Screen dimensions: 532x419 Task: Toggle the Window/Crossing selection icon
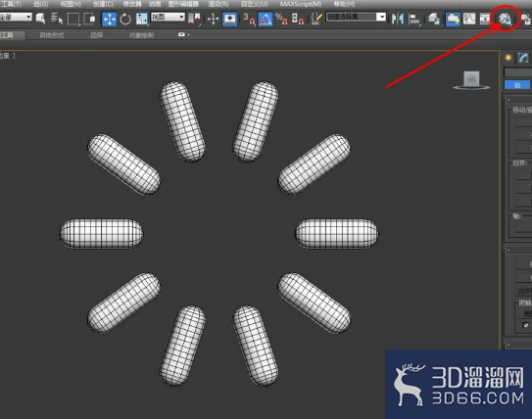coord(89,19)
